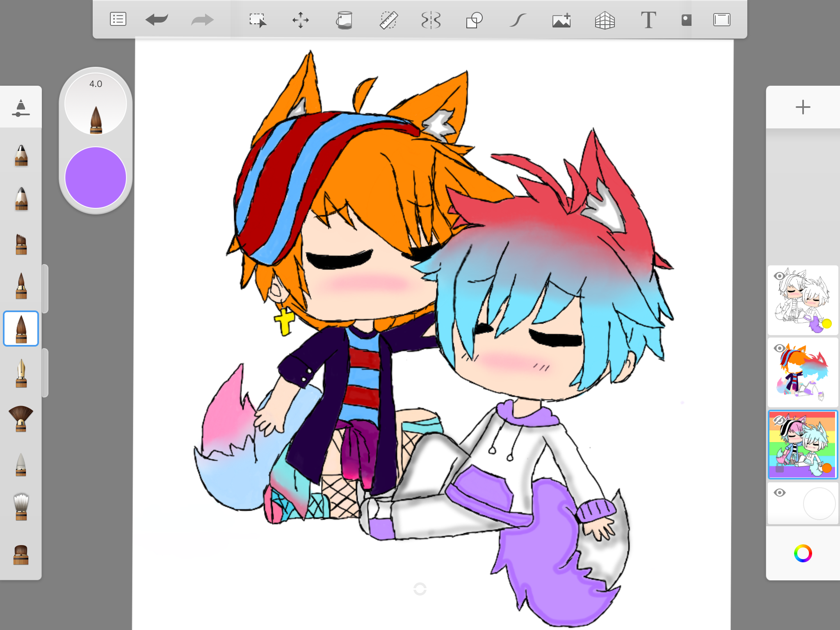This screenshot has width=840, height=630.
Task: Show the hidden rainbow reference layer
Action: [779, 420]
